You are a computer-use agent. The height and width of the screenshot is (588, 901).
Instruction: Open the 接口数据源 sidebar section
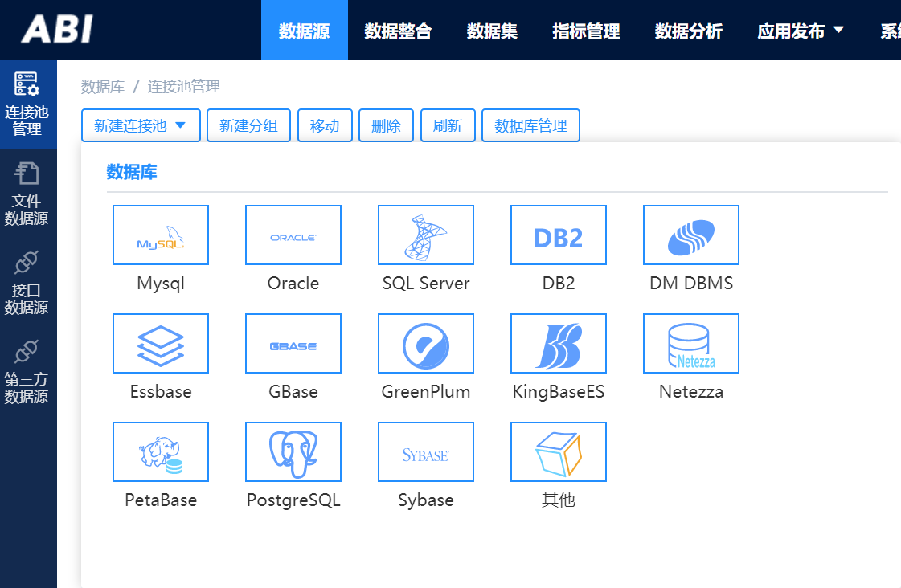click(x=27, y=283)
